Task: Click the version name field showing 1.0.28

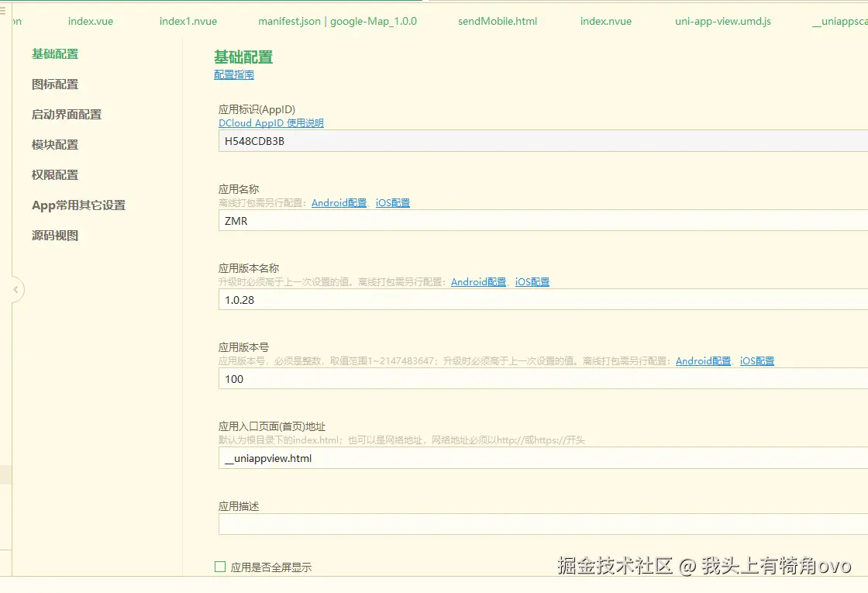Action: 543,299
